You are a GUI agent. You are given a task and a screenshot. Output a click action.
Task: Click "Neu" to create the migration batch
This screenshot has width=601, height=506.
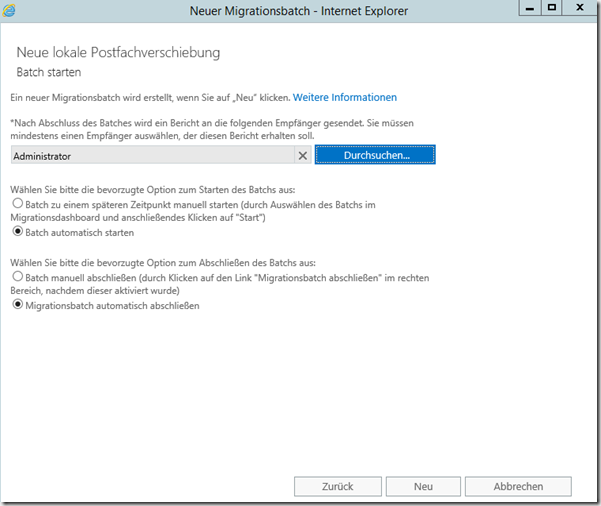(423, 486)
